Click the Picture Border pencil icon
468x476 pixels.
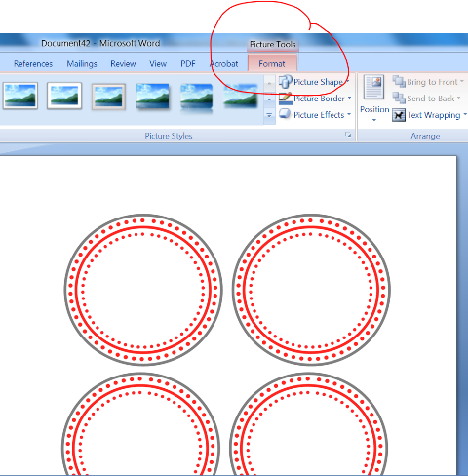pos(285,99)
